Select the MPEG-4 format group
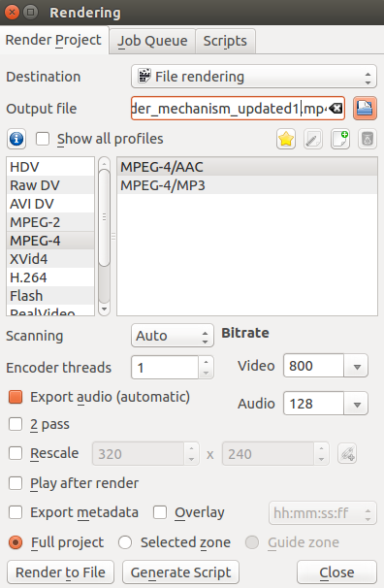 click(50, 241)
